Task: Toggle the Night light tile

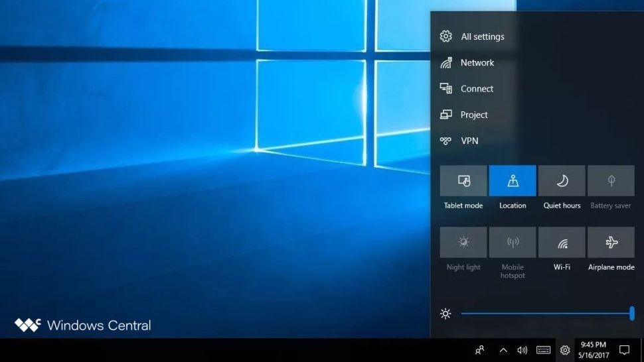Action: click(463, 242)
